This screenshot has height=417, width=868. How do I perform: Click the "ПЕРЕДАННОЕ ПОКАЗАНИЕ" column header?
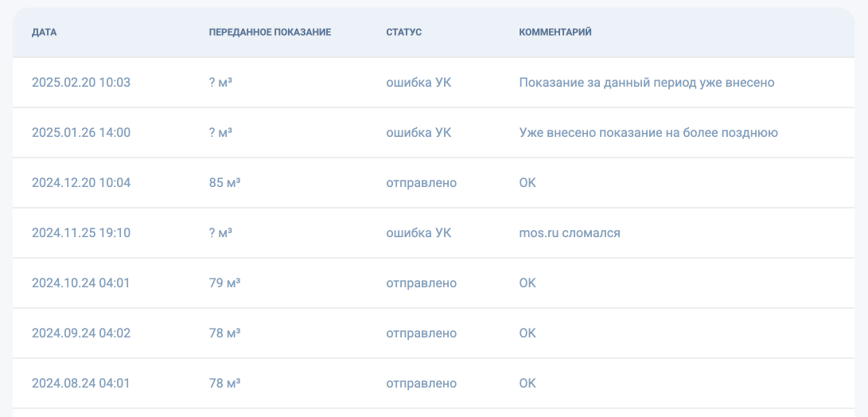pyautogui.click(x=270, y=33)
